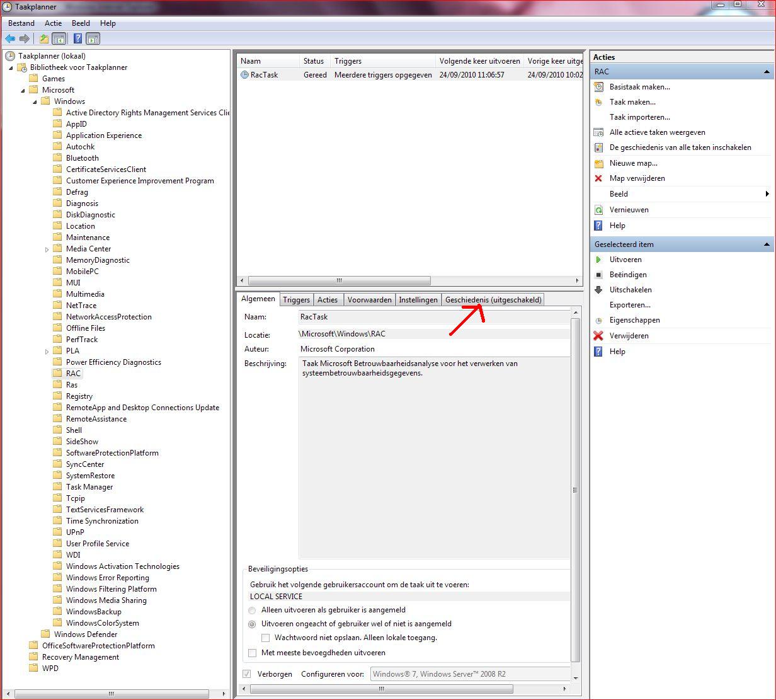
Task: Click the geschiedenis inschakelen icon
Action: point(599,147)
